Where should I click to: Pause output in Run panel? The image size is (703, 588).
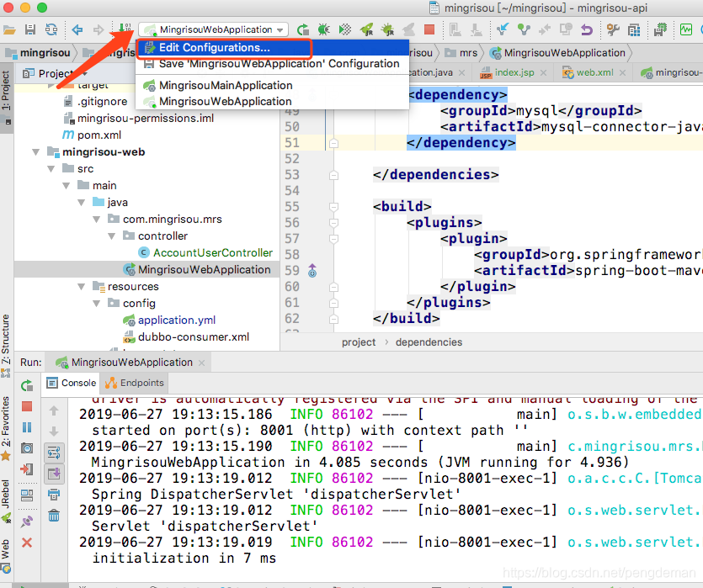pos(27,427)
